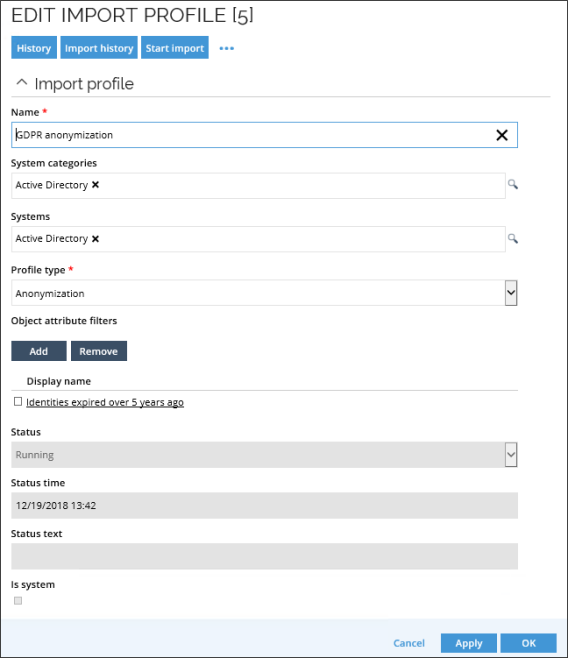The height and width of the screenshot is (658, 568).
Task: Add an object attribute filter
Action: point(39,351)
